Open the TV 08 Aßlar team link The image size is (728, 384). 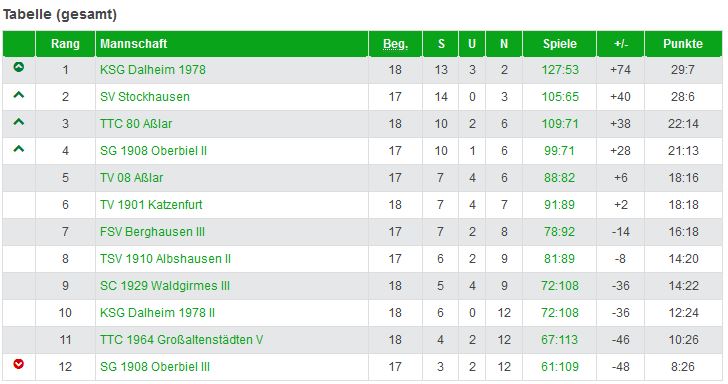pos(131,177)
